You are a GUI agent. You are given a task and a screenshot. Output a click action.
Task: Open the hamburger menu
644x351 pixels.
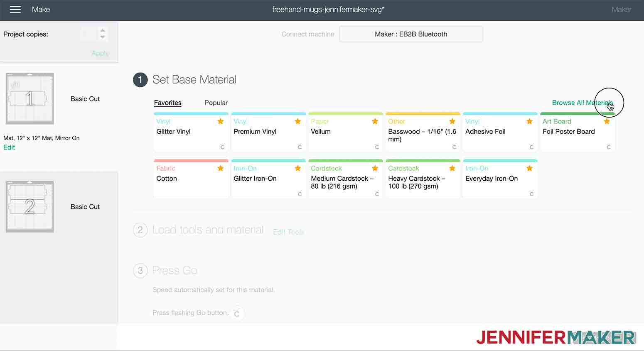pos(15,10)
